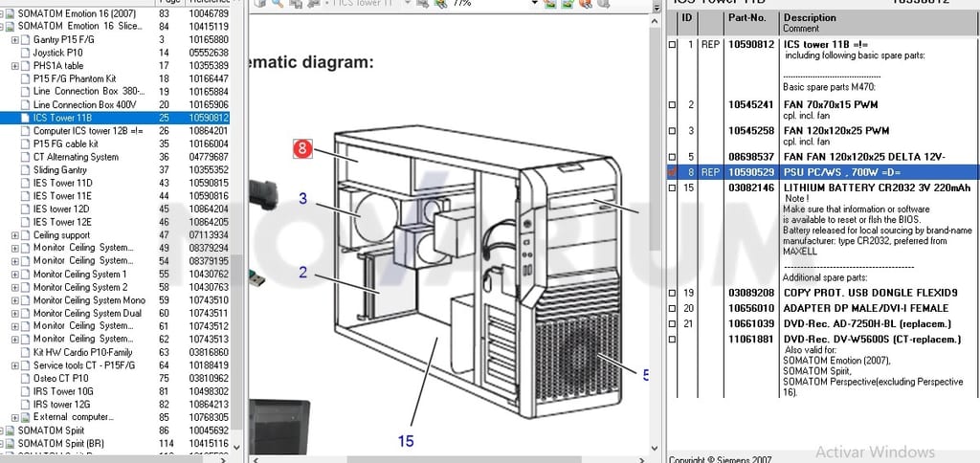Screen dimensions: 980x463
Task: Click the page icon next to IRS Tower 10G
Action: click(x=25, y=391)
